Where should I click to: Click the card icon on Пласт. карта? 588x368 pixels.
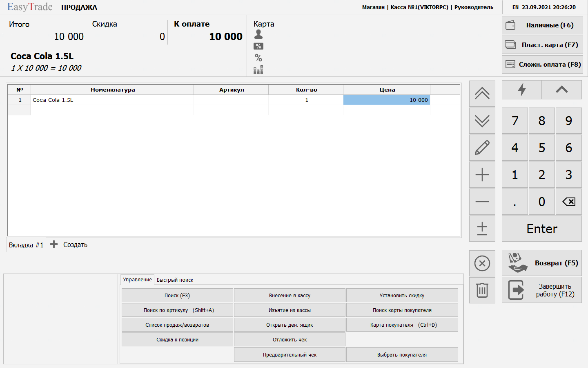[511, 45]
